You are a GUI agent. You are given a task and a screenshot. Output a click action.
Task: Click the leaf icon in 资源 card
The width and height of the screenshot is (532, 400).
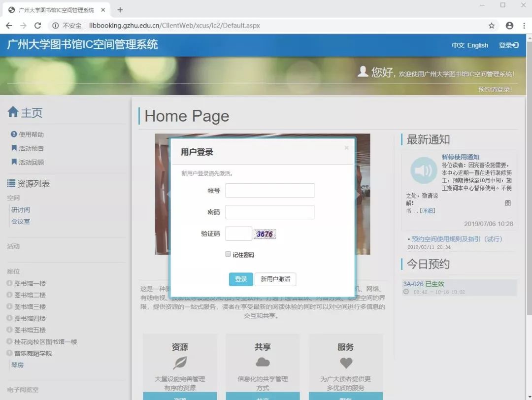coord(180,363)
